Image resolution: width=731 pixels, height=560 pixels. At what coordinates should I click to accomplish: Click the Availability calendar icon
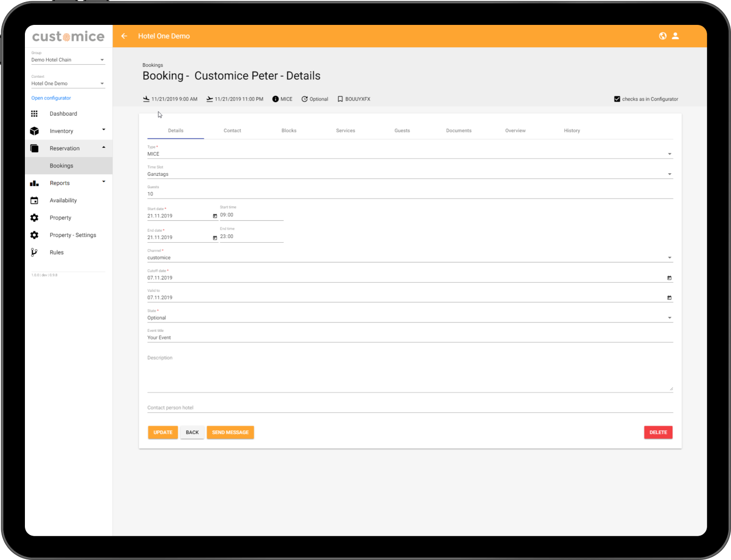tap(34, 201)
